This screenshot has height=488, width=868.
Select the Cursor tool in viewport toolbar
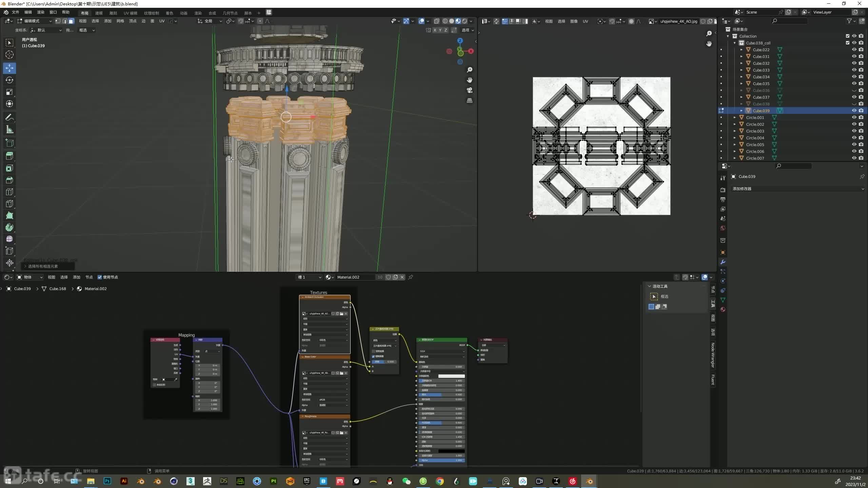(9, 55)
